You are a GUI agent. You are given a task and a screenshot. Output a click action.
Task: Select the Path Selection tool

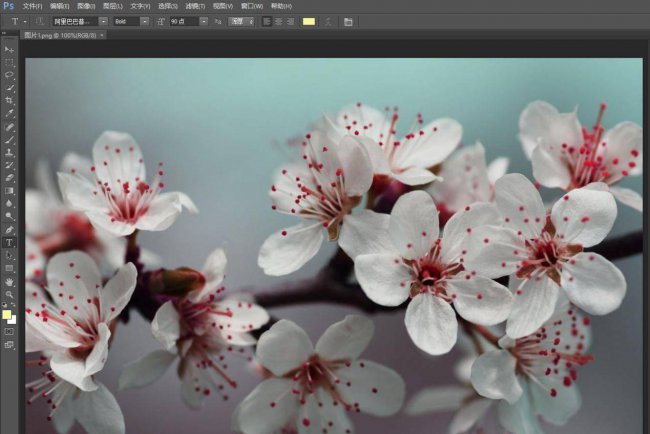click(x=9, y=256)
